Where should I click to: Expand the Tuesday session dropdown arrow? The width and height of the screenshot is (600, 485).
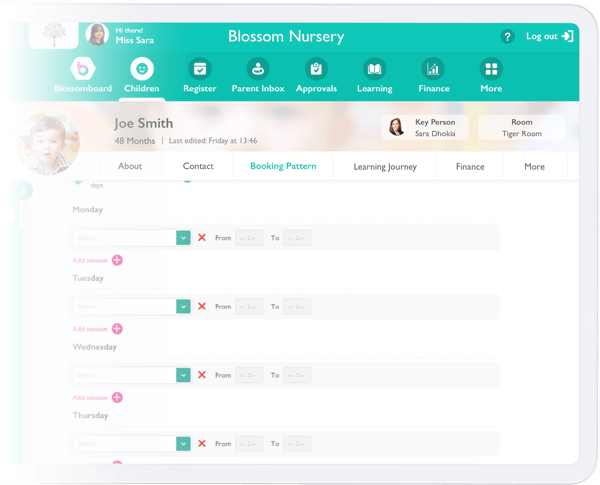click(x=183, y=306)
